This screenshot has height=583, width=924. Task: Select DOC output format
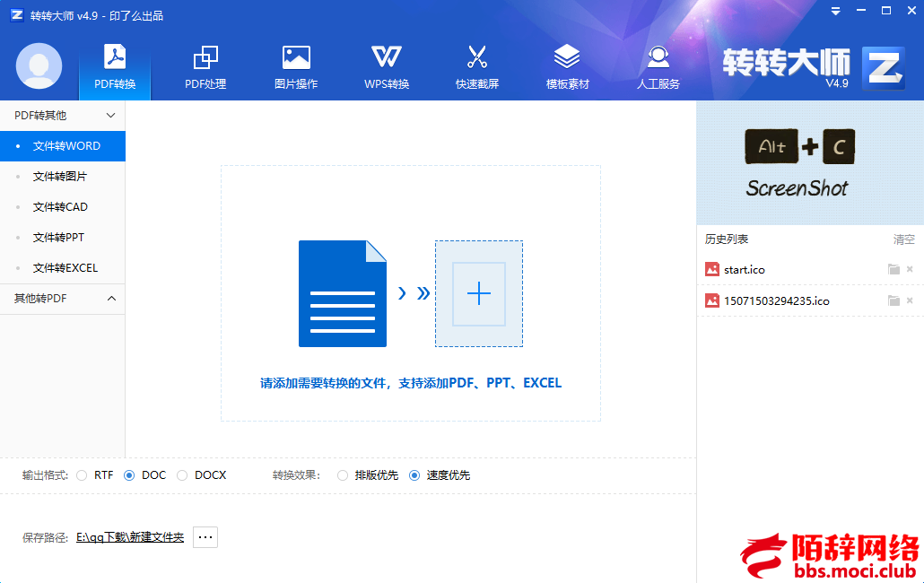(129, 475)
